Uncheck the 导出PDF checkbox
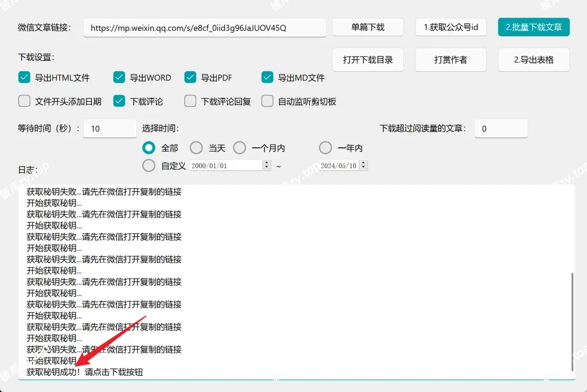The image size is (587, 392). point(190,78)
